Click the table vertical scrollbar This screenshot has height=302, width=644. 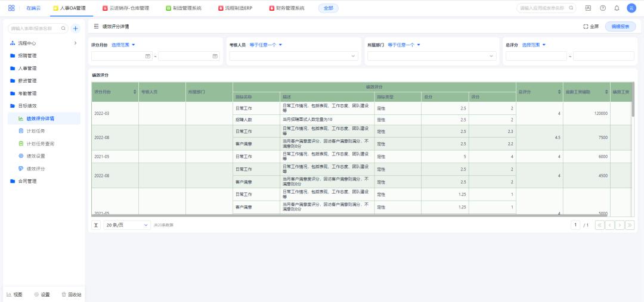tap(634, 98)
